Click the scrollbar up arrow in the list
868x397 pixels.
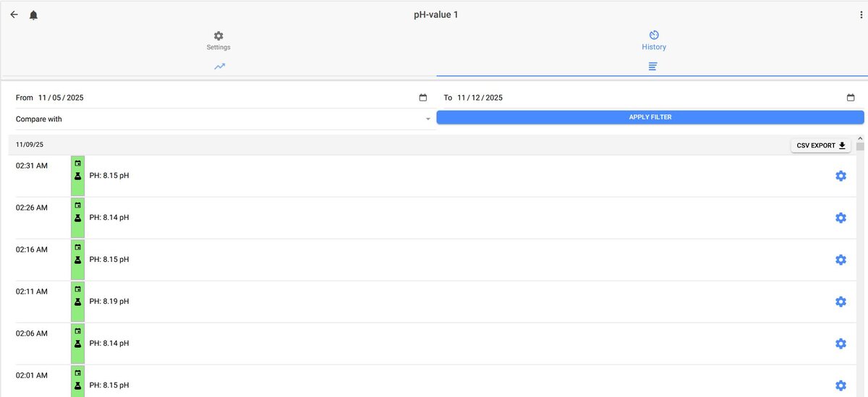coord(860,138)
